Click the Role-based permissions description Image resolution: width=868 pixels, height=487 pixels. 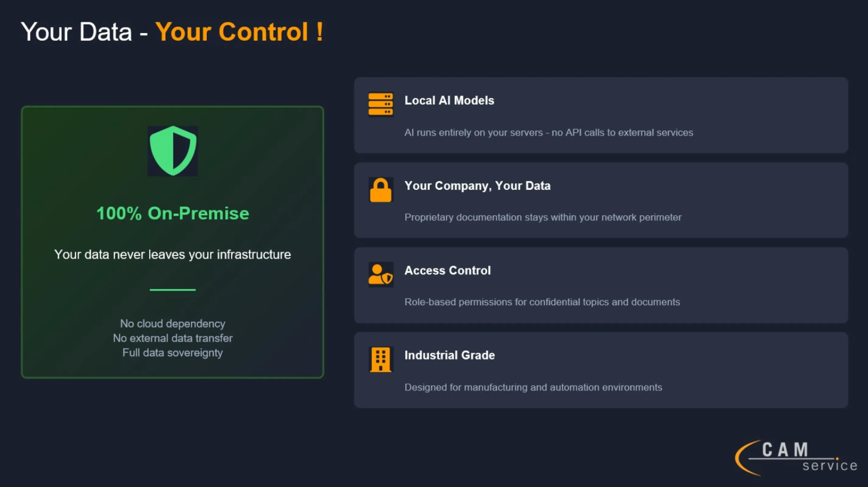542,302
